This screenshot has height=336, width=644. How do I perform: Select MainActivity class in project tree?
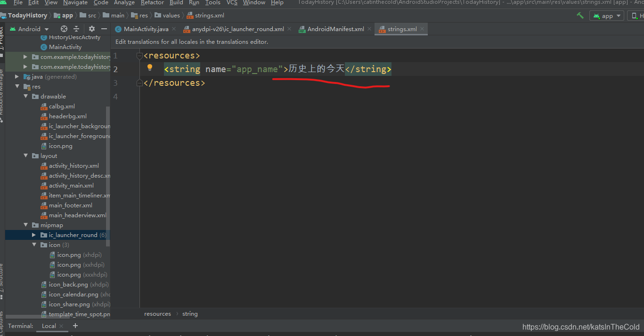(65, 47)
